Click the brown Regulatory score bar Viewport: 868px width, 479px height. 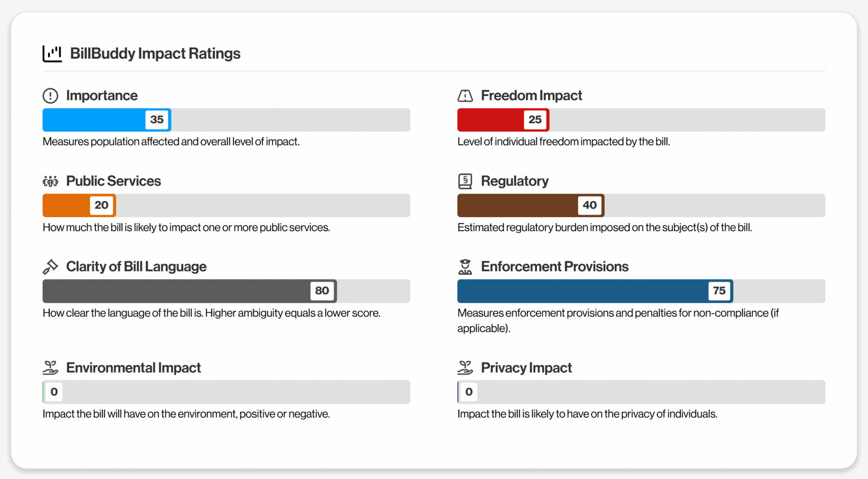click(531, 205)
